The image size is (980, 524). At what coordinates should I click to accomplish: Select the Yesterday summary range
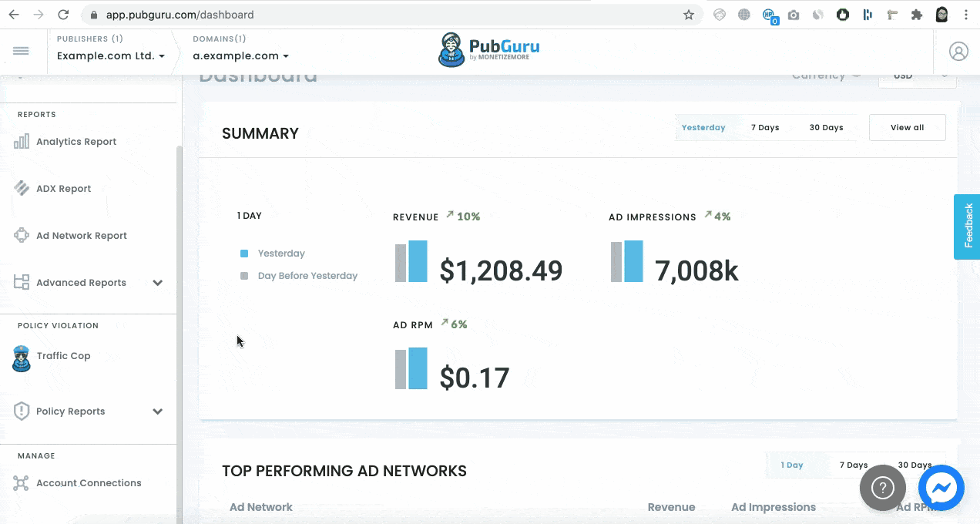coord(703,127)
